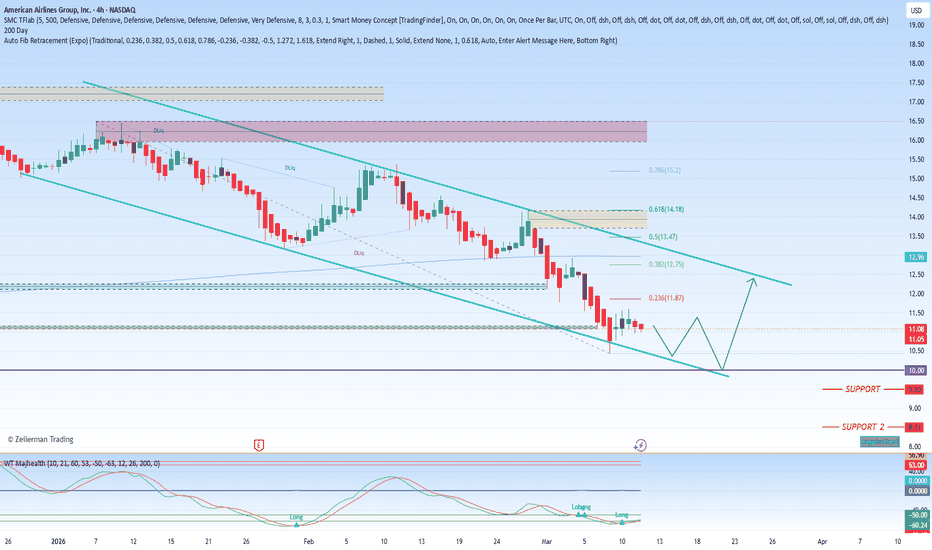932x550 pixels.
Task: Select the pink supply zone rectangle
Action: tap(371, 131)
